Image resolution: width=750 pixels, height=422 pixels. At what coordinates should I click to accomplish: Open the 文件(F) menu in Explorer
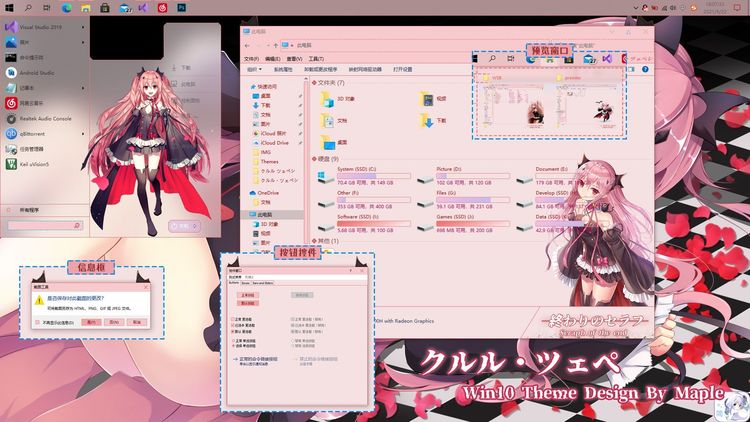click(x=251, y=59)
